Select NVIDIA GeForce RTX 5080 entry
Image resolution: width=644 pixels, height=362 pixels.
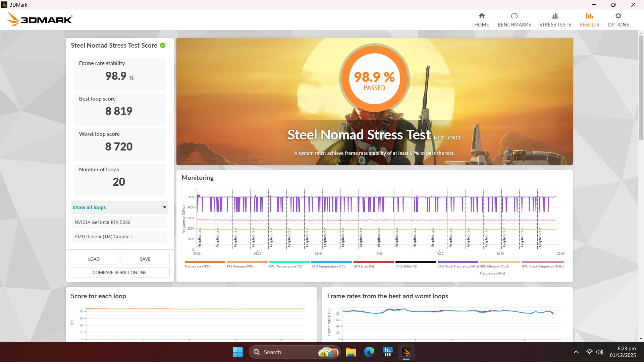point(119,222)
